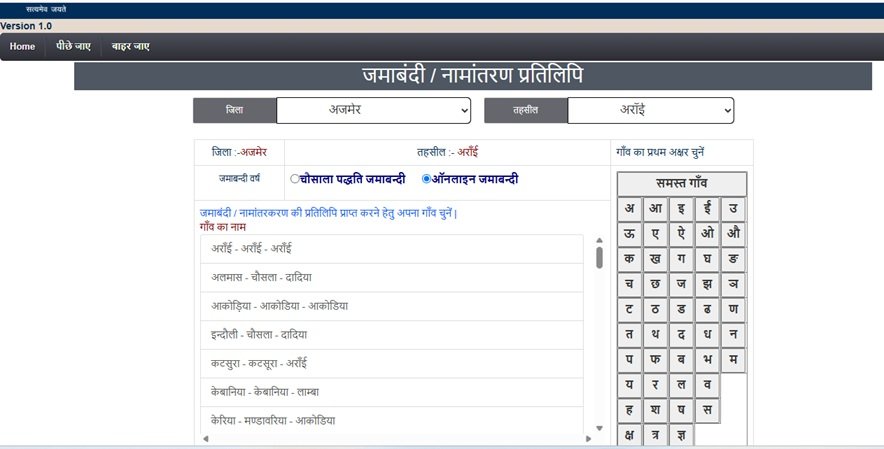Click पीछे जाए menu item
The height and width of the screenshot is (449, 884).
click(73, 46)
